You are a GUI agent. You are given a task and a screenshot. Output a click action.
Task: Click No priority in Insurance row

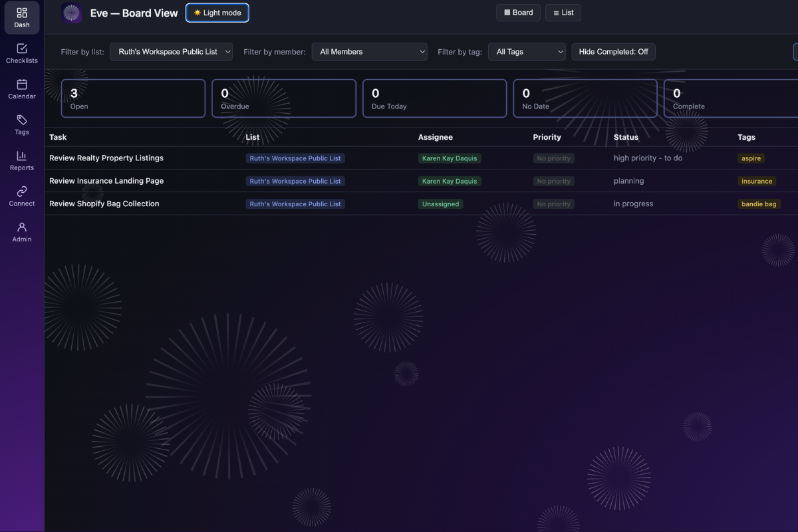point(554,181)
